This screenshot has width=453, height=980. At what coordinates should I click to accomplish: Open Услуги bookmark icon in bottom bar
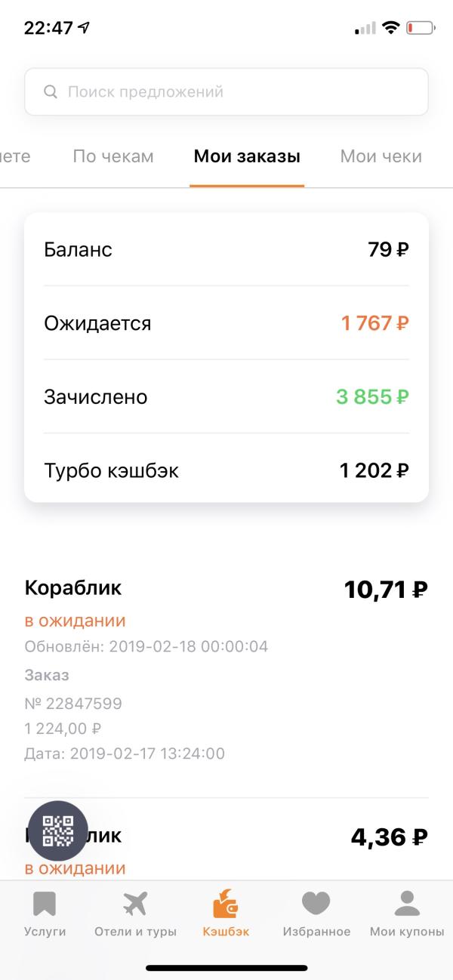click(x=45, y=903)
